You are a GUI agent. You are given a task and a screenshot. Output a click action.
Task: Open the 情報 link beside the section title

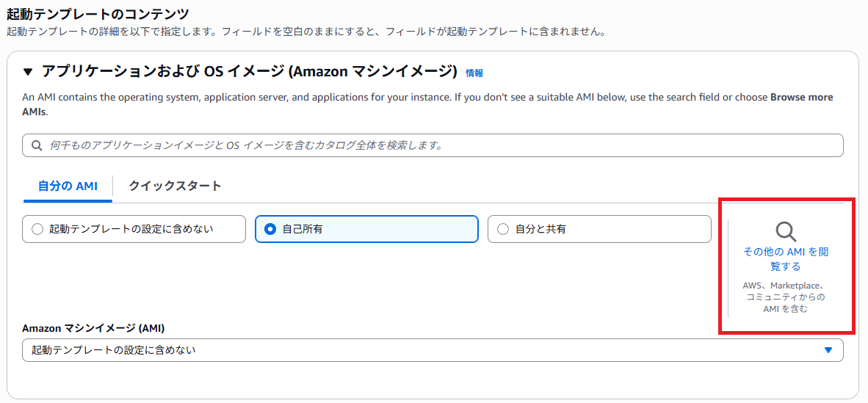[x=474, y=73]
